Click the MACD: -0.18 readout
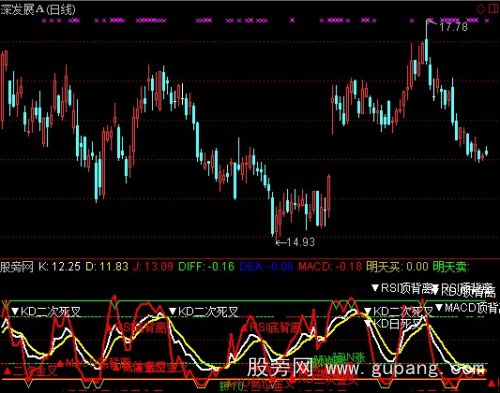500x393 pixels. click(x=330, y=267)
